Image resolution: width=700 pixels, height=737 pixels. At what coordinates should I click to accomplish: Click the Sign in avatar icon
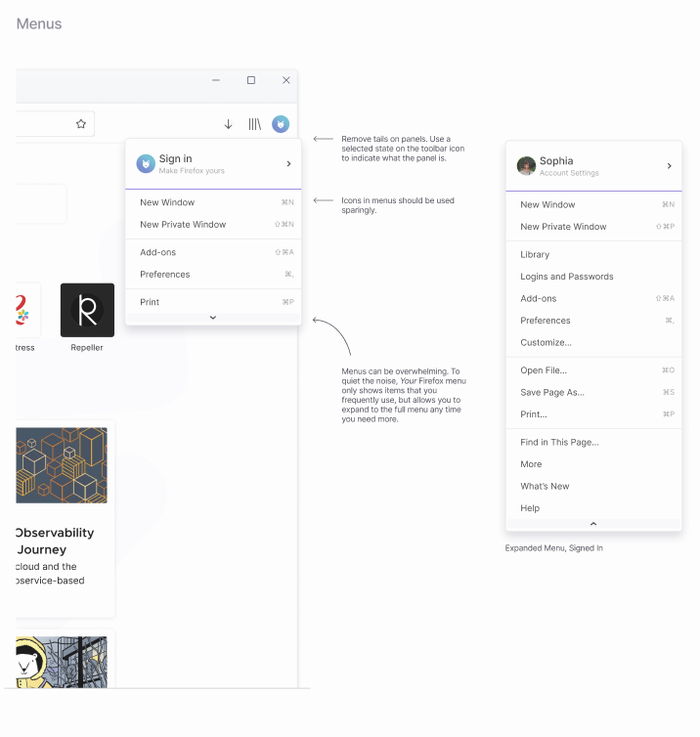coord(146,163)
